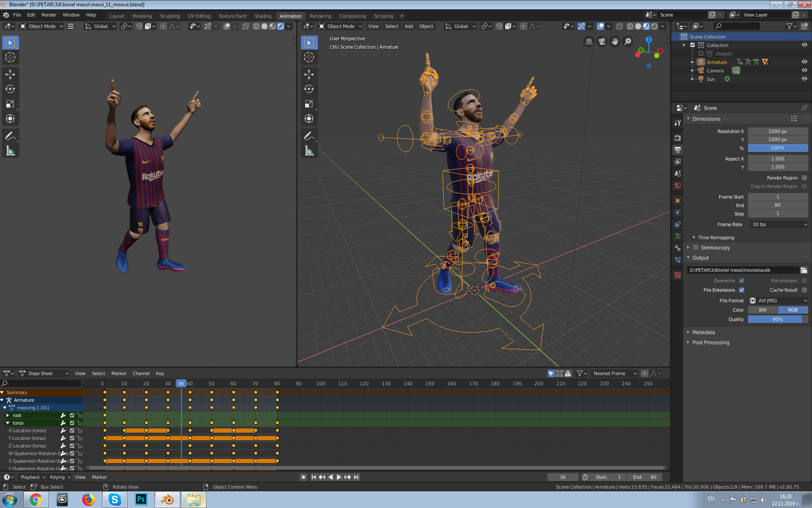Adjust the Quality slider set to 90%
The height and width of the screenshot is (508, 812).
click(777, 319)
